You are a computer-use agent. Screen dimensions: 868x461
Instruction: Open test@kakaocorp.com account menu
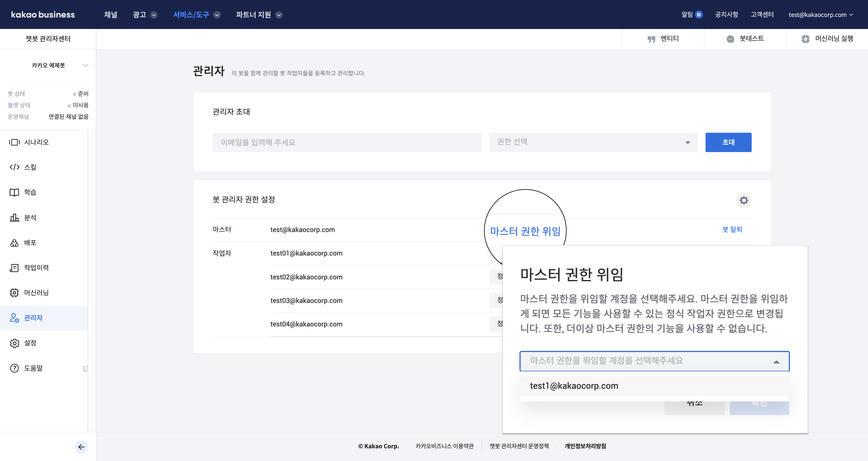click(x=821, y=15)
